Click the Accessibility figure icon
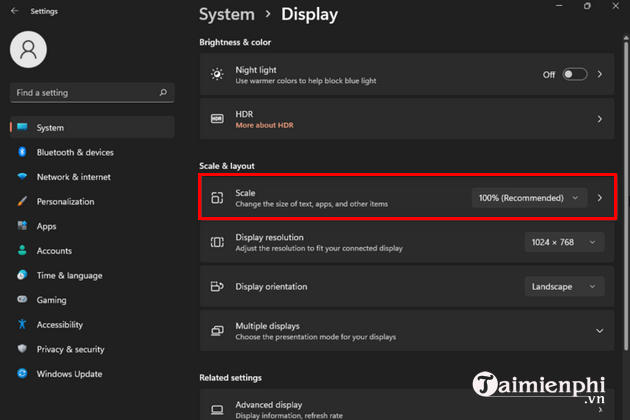630x420 pixels. [x=22, y=324]
